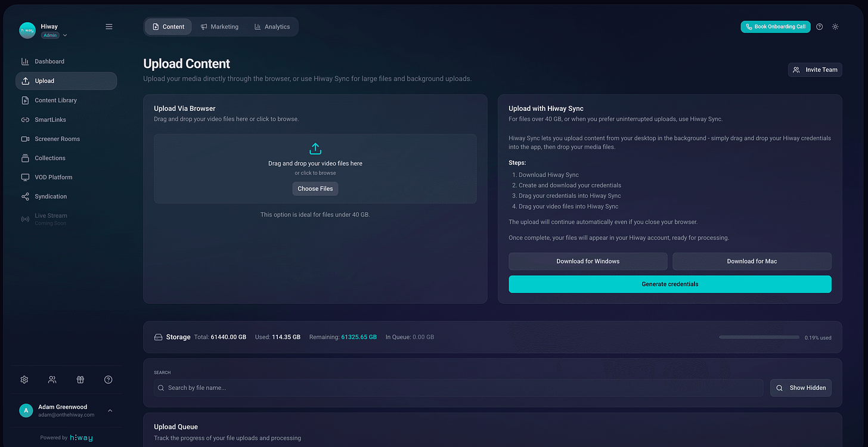Open settings gear icon in sidebar footer
The height and width of the screenshot is (447, 868).
(24, 380)
